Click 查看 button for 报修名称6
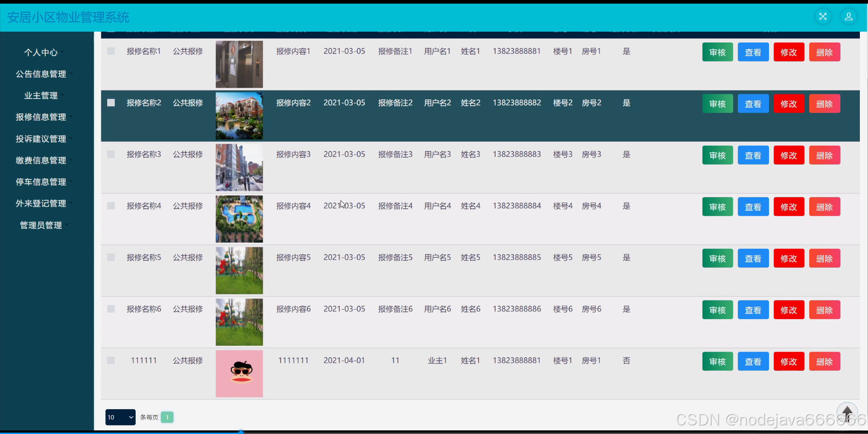This screenshot has height=434, width=868. coord(753,310)
